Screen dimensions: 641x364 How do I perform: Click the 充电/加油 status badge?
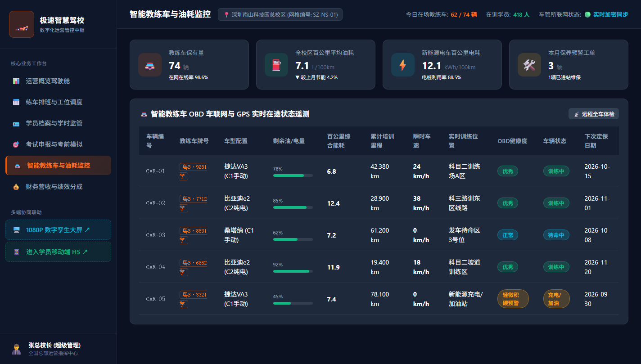tap(556, 299)
